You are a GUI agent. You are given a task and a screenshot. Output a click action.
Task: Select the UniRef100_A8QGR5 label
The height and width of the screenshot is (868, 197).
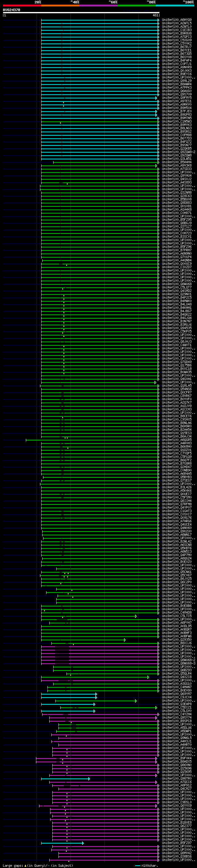(x=177, y=440)
